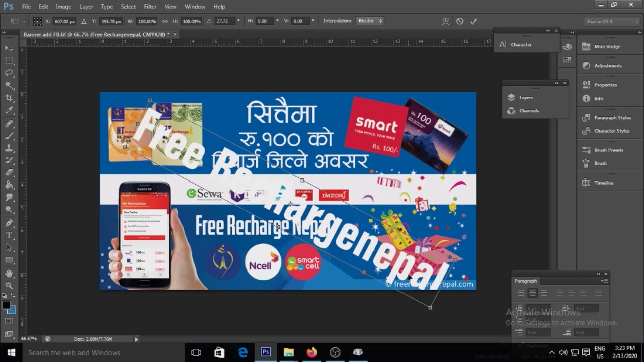The image size is (644, 362).
Task: Expand the Character panel group arrows
Action: [548, 31]
